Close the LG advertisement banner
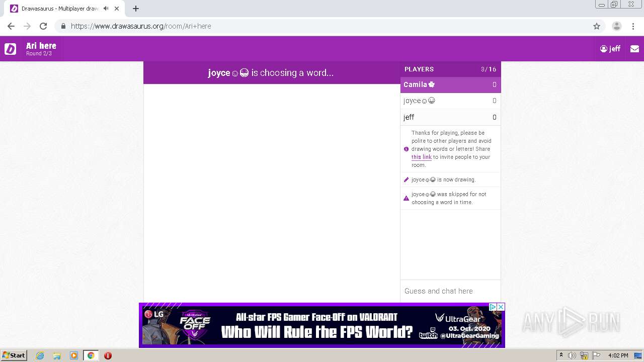The image size is (644, 362). coord(501,307)
